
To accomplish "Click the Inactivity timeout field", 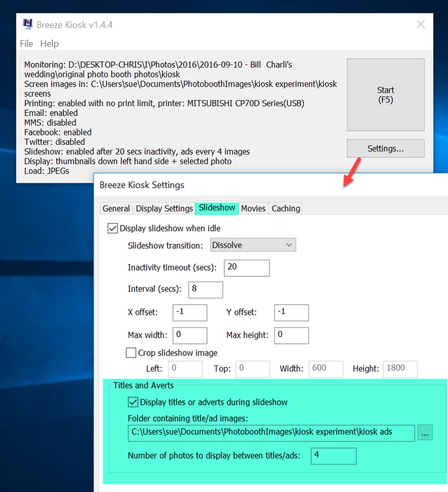I will 247,268.
